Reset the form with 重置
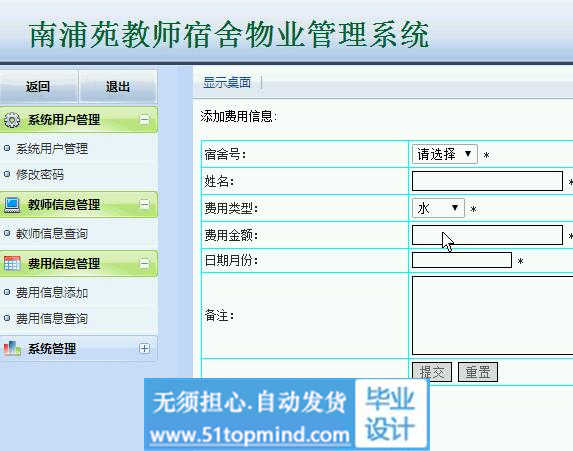This screenshot has width=573, height=451. click(478, 372)
